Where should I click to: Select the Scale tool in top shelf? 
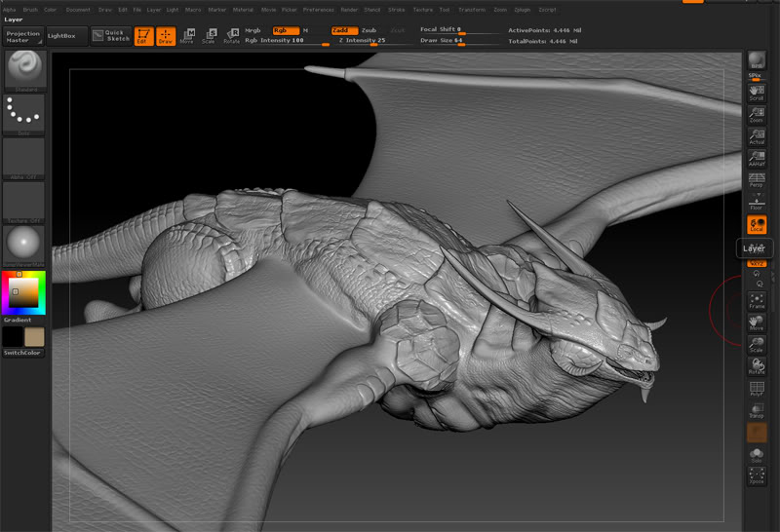coord(210,36)
